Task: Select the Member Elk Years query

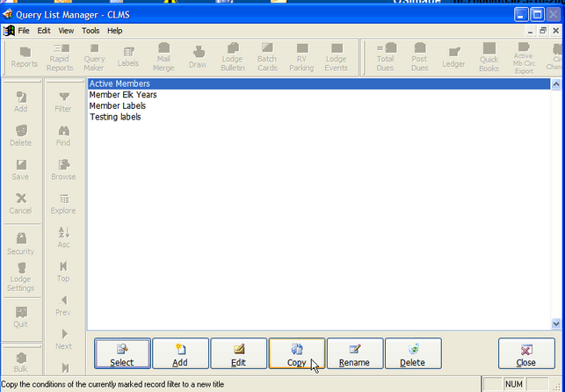Action: coord(123,95)
